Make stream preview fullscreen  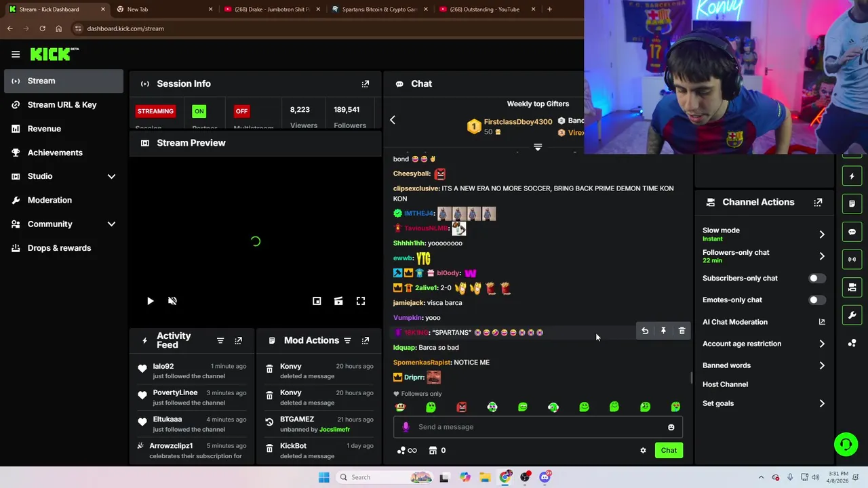coord(361,301)
